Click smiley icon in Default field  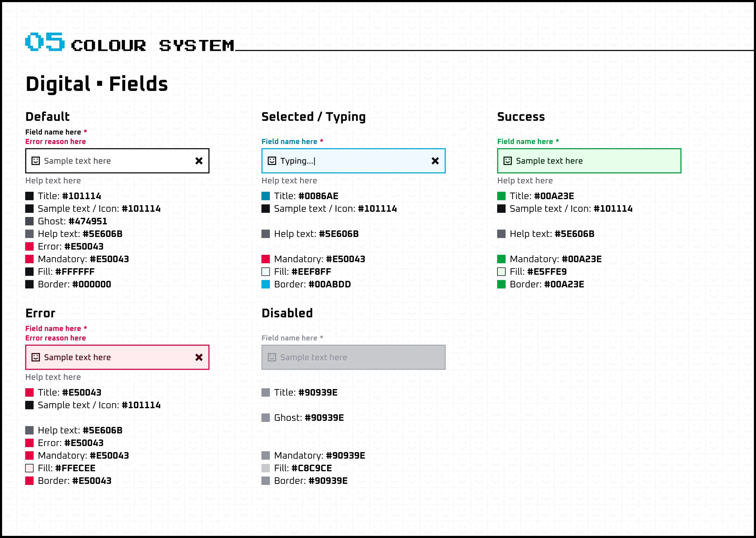[36, 161]
